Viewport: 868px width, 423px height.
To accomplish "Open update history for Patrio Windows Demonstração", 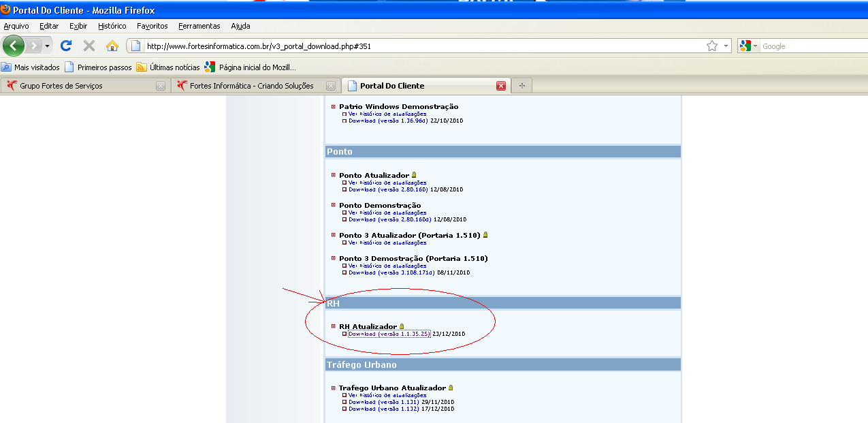I will [x=387, y=114].
